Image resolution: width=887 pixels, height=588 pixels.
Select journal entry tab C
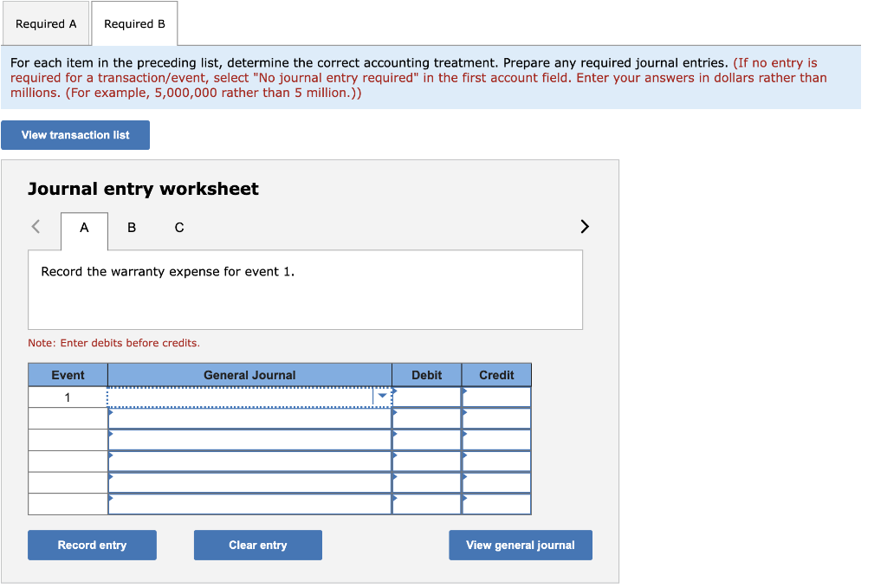pyautogui.click(x=178, y=227)
